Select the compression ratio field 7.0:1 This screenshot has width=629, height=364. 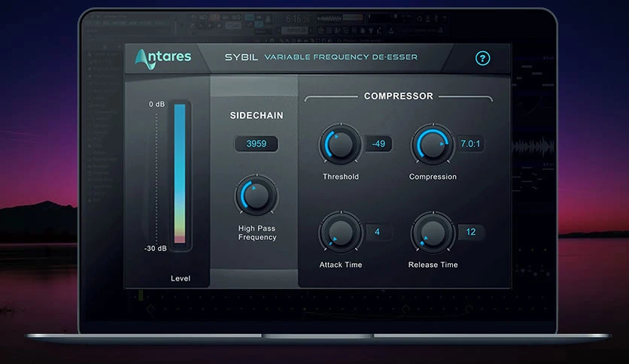click(470, 144)
